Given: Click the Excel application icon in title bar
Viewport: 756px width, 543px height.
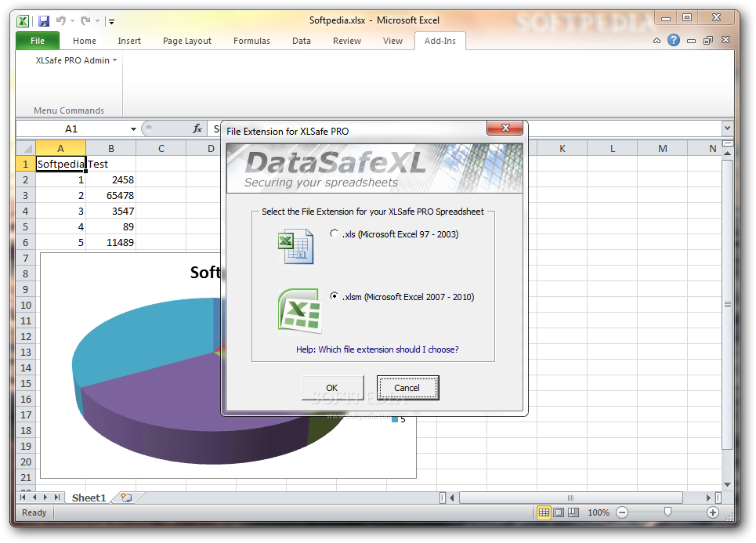Looking at the screenshot, I should pyautogui.click(x=23, y=20).
